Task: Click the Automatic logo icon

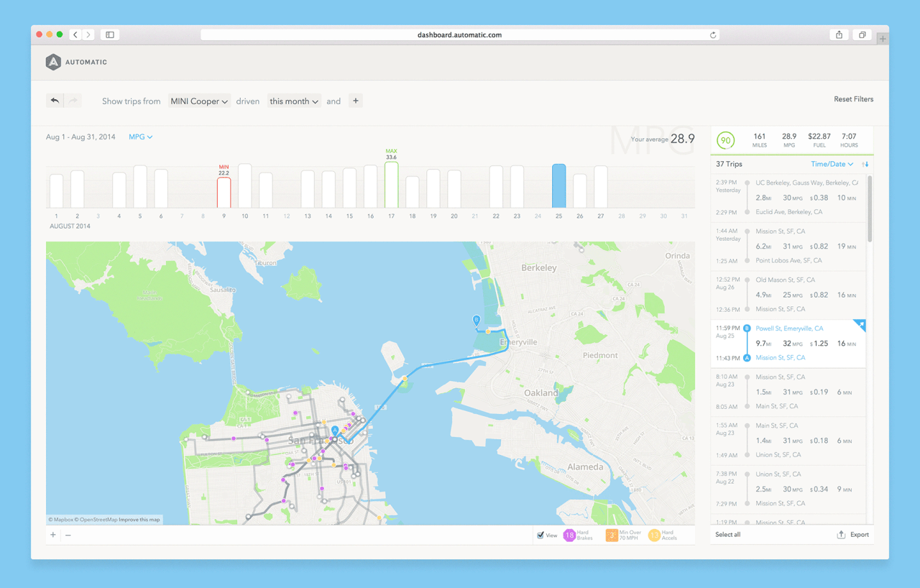Action: coord(53,63)
